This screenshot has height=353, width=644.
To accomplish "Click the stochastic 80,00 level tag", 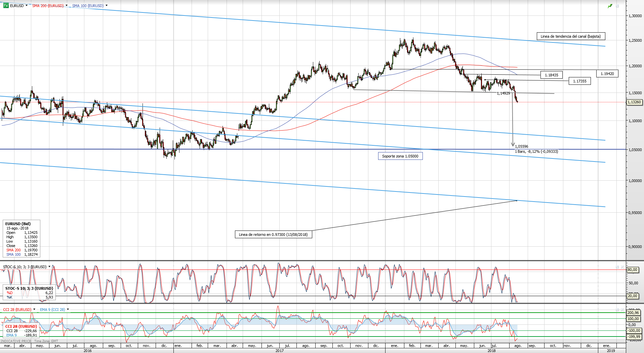I will pos(632,270).
